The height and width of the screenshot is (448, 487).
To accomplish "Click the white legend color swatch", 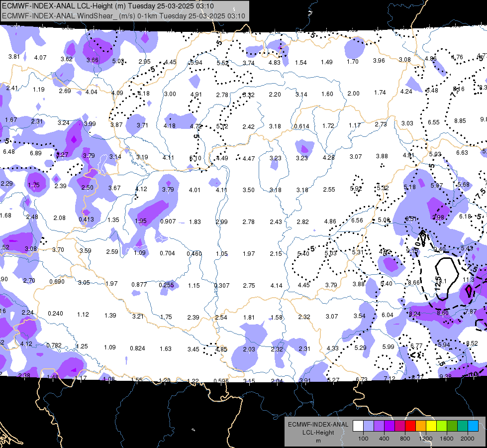I will click(358, 426).
